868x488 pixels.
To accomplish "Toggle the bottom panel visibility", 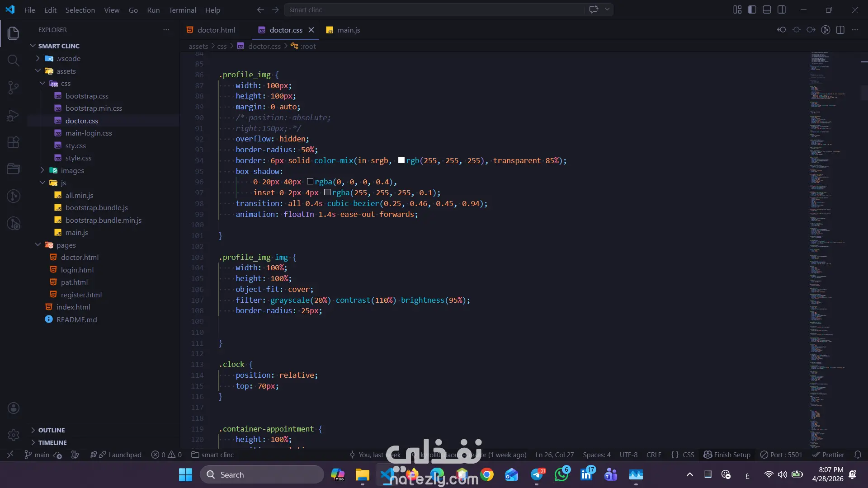I will coord(767,9).
